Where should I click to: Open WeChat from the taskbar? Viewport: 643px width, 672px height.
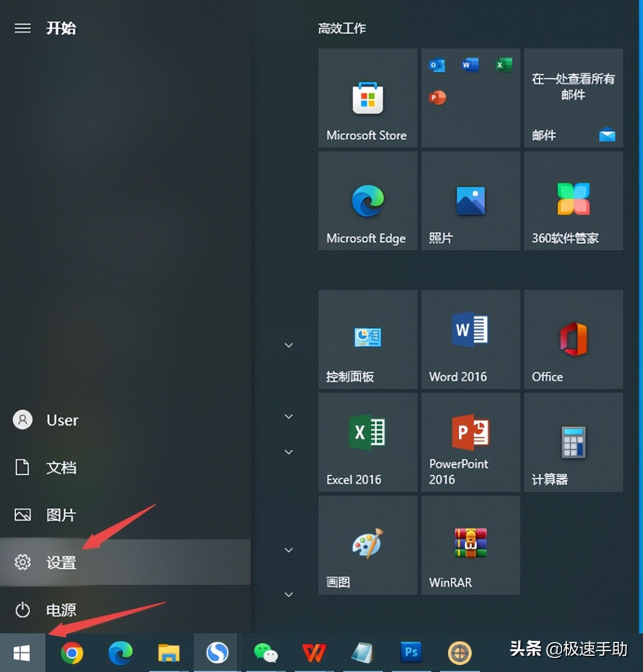tap(265, 653)
